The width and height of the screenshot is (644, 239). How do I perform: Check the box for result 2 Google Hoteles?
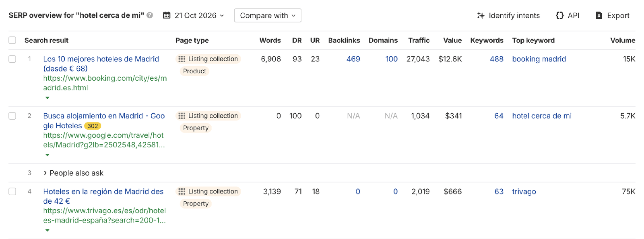coord(12,116)
